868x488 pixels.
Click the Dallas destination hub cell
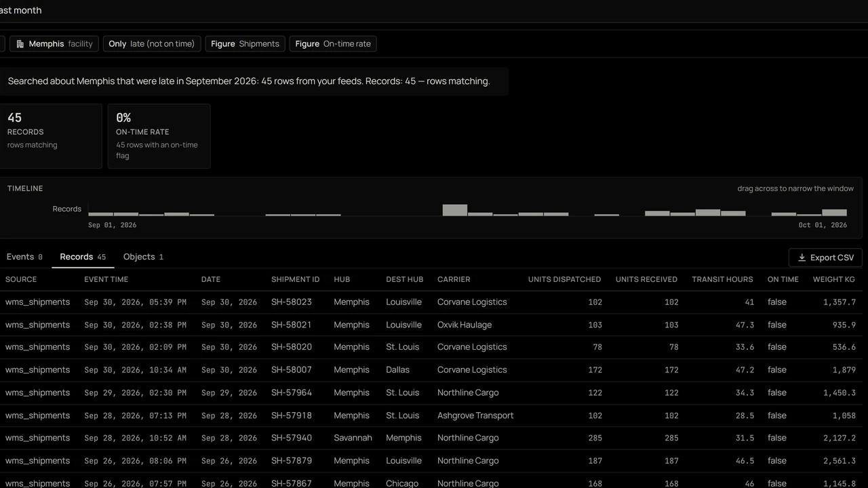click(x=397, y=370)
